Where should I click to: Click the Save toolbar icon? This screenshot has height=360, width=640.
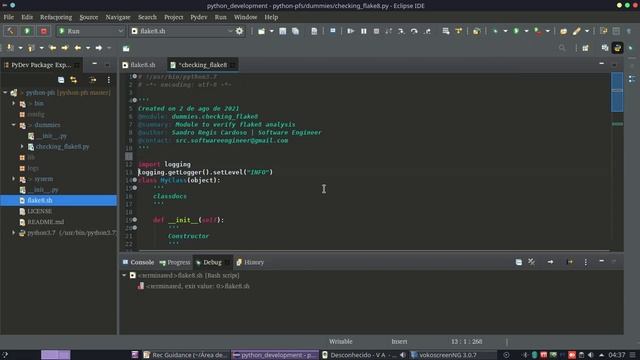(282, 31)
